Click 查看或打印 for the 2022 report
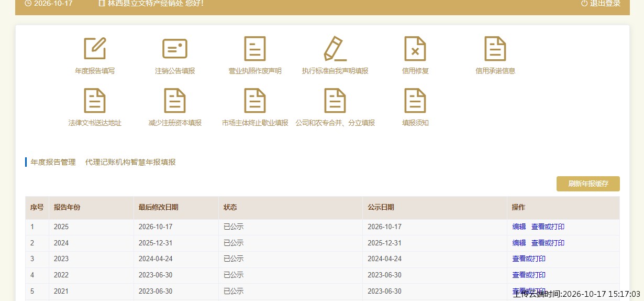Viewport: 644px width, 301px height. pyautogui.click(x=529, y=275)
